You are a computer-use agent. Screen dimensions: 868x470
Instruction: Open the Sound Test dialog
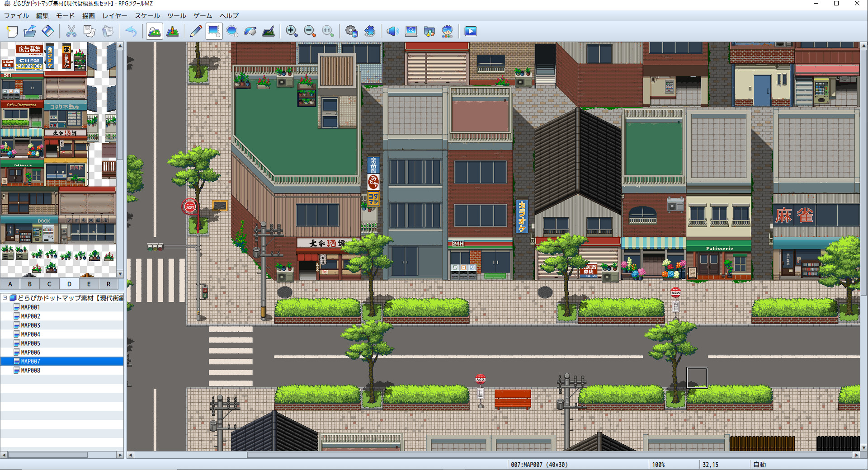tap(392, 31)
